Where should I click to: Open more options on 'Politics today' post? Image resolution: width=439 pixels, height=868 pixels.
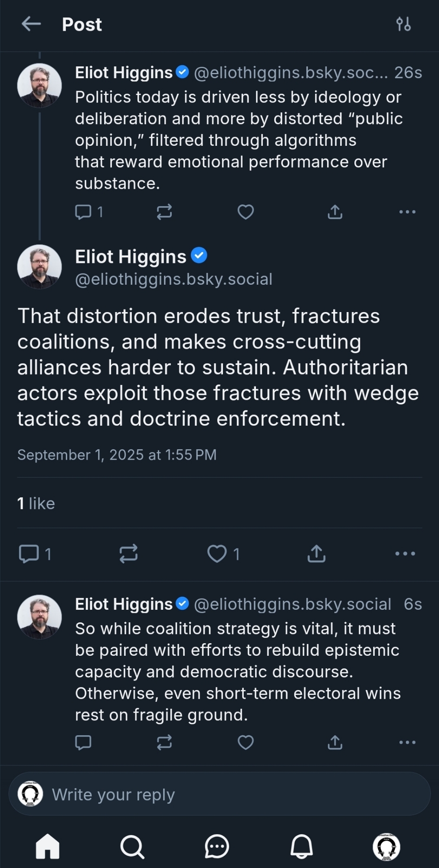[x=407, y=212]
